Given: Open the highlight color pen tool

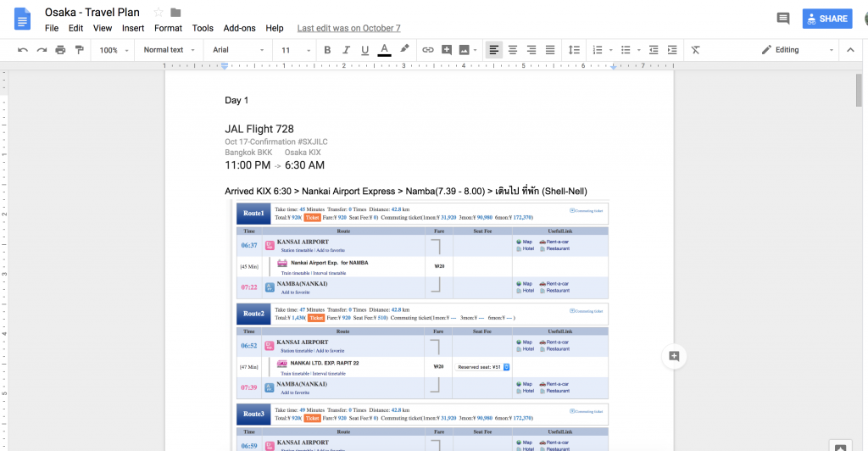Looking at the screenshot, I should point(404,49).
